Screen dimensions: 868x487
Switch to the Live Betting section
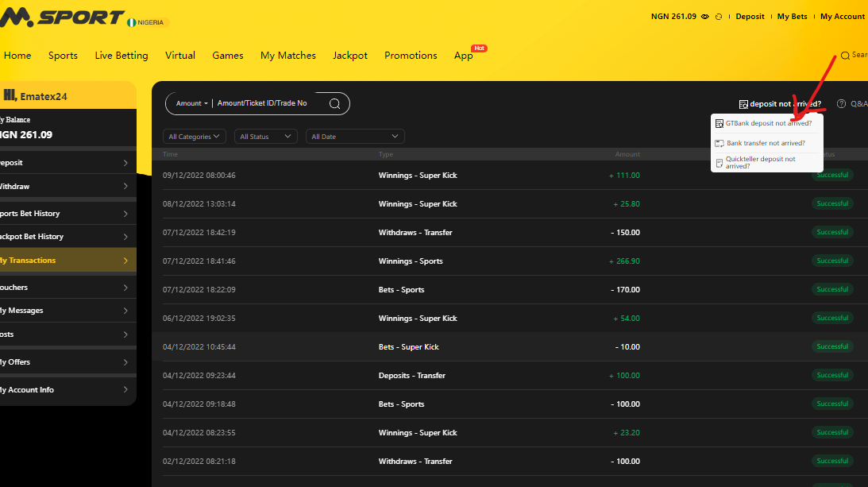point(121,56)
